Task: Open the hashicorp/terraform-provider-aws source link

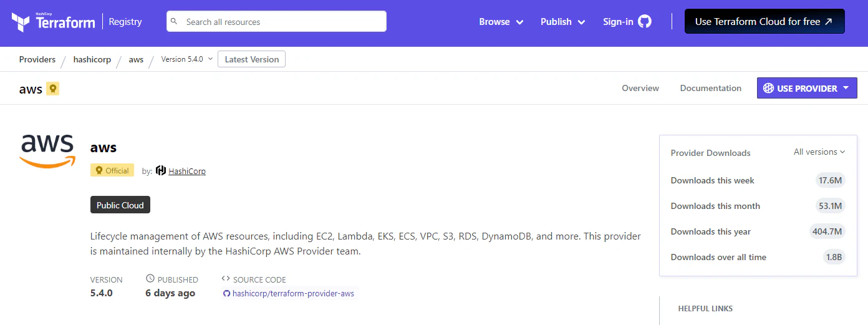Action: tap(293, 293)
